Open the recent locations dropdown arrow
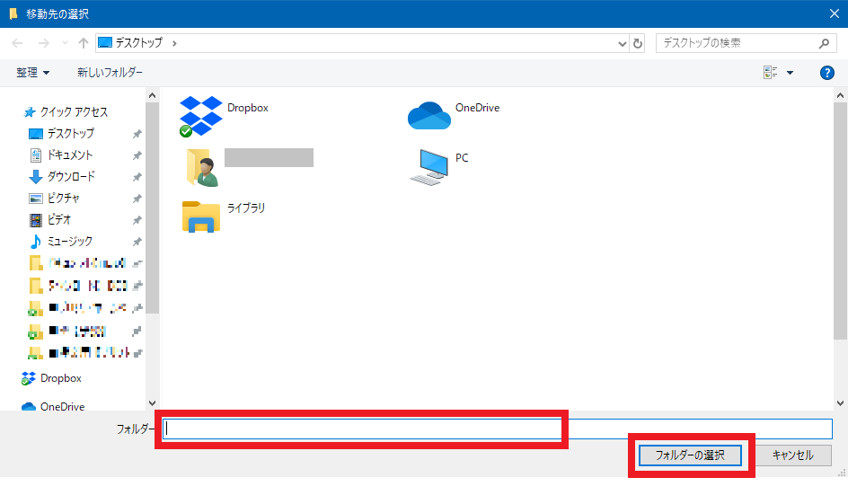Screen dimensions: 848x504 tap(65, 43)
